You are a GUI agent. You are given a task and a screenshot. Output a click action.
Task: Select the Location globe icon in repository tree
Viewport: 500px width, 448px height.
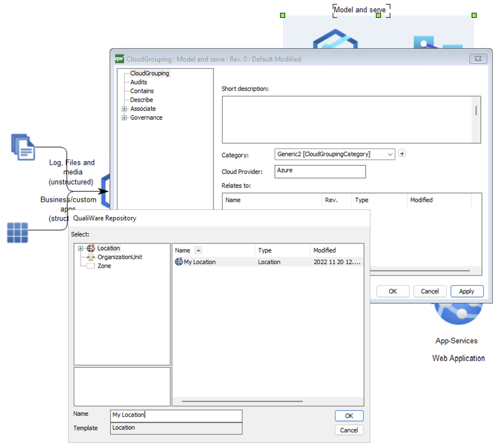(x=90, y=248)
